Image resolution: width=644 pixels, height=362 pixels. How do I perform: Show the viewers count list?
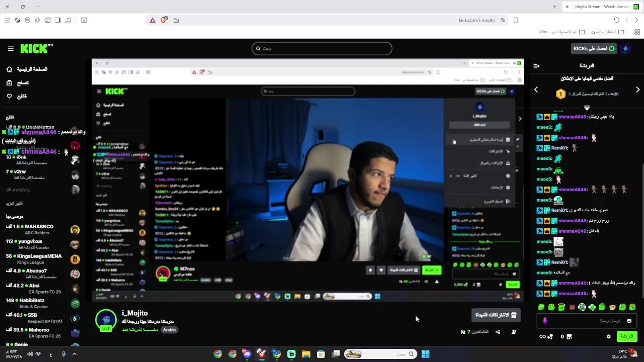(474, 332)
